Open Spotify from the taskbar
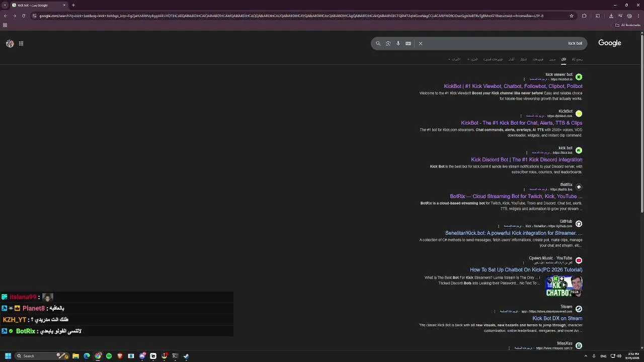The height and width of the screenshot is (362, 644). tap(109, 356)
